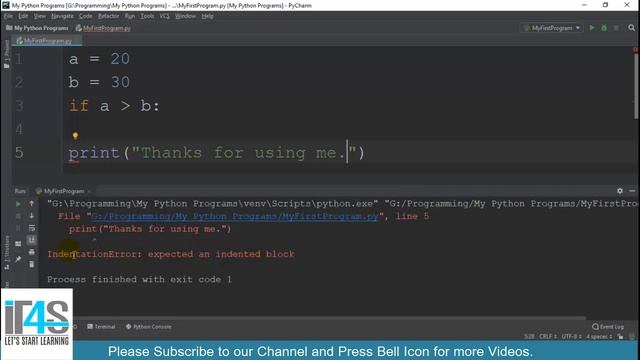Open the Run menu

coord(130,16)
